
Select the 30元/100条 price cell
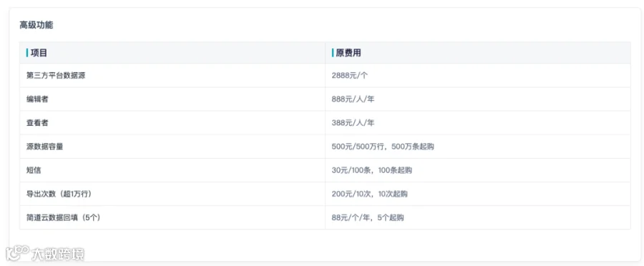pos(371,170)
